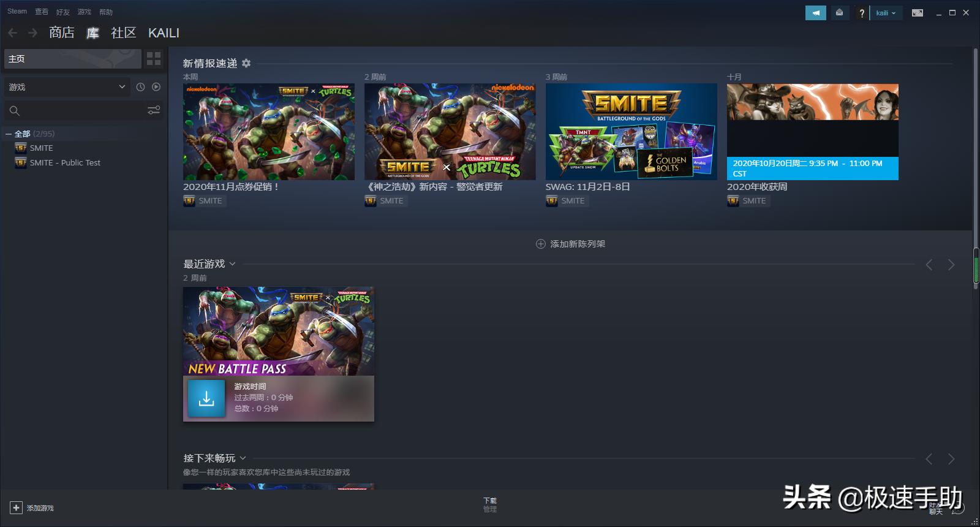The height and width of the screenshot is (527, 980).
Task: Open the announcements megaphone icon
Action: coord(816,13)
